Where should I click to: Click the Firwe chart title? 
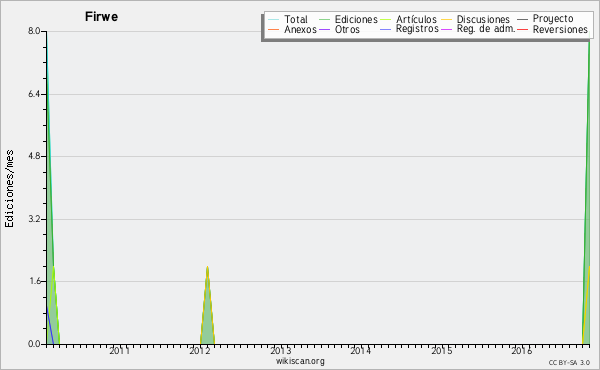point(101,16)
